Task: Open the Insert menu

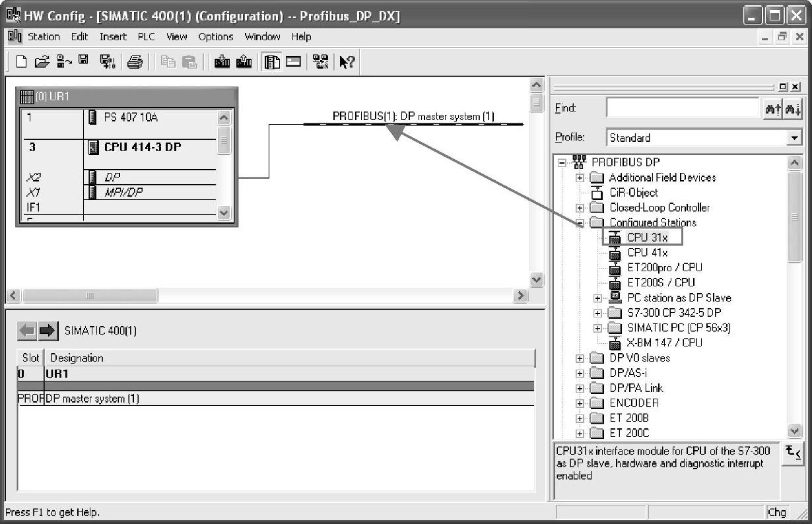Action: point(114,37)
